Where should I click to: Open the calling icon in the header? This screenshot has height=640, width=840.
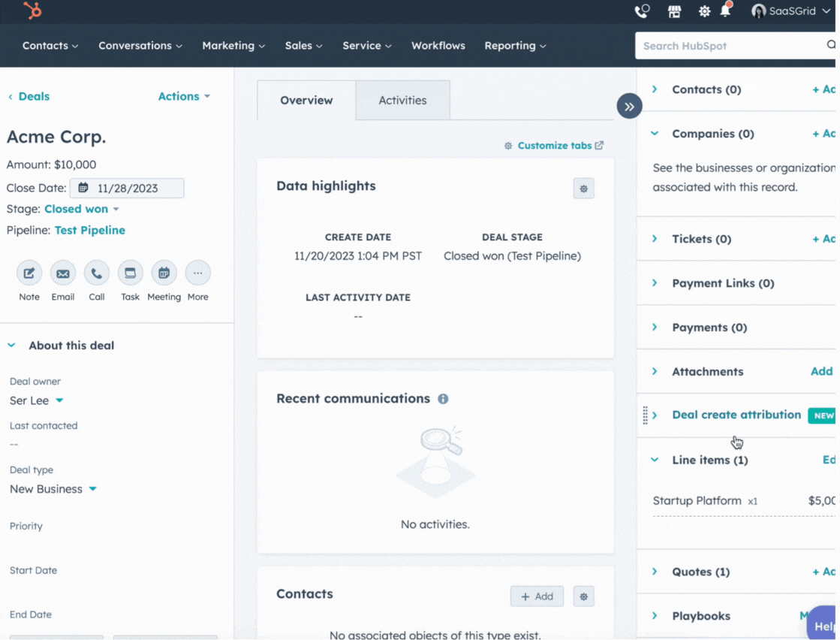point(642,11)
